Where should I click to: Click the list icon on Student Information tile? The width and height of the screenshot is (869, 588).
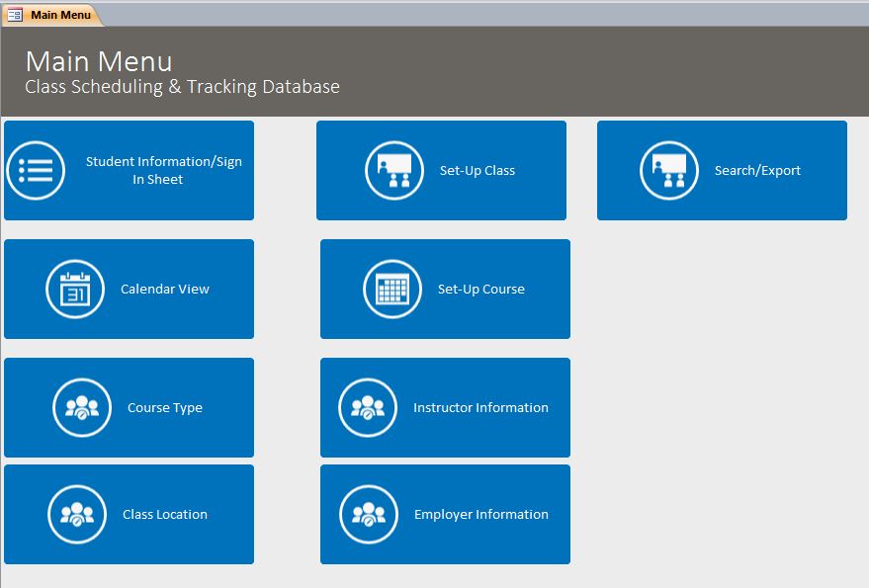(37, 170)
